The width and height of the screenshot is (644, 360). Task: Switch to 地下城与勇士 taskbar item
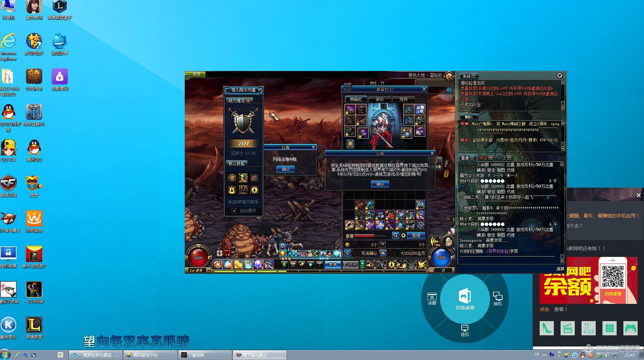click(x=259, y=355)
